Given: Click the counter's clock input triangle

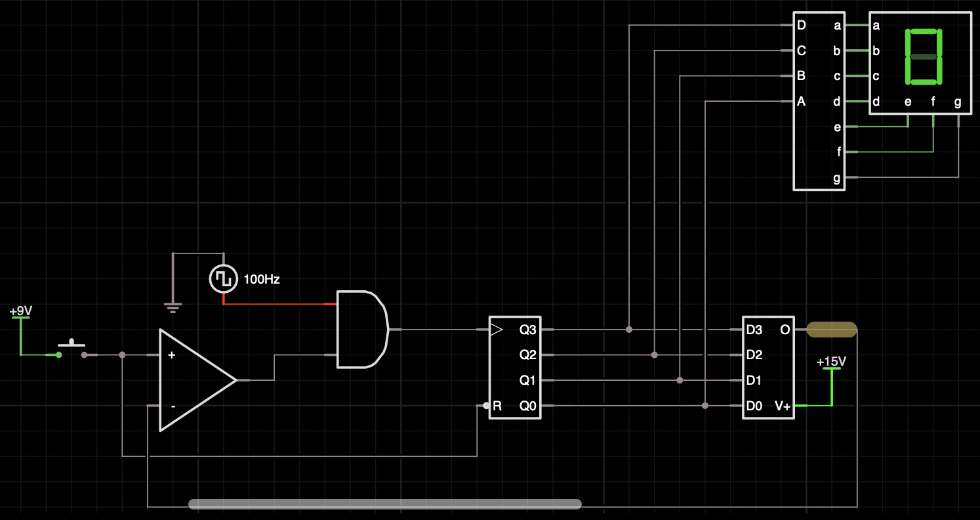Looking at the screenshot, I should [497, 330].
